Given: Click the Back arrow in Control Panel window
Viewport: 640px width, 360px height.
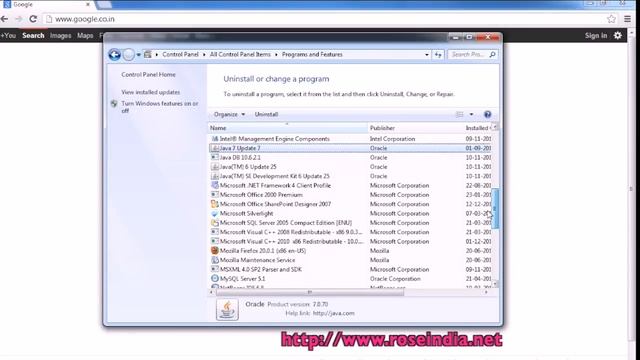Looking at the screenshot, I should 114,55.
